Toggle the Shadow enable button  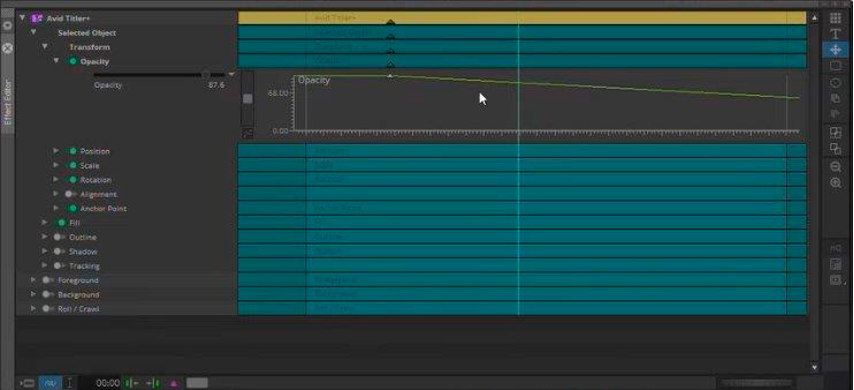click(x=58, y=252)
